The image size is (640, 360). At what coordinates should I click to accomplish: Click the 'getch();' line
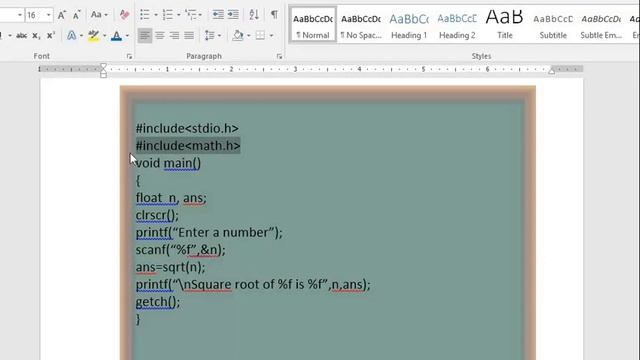158,302
